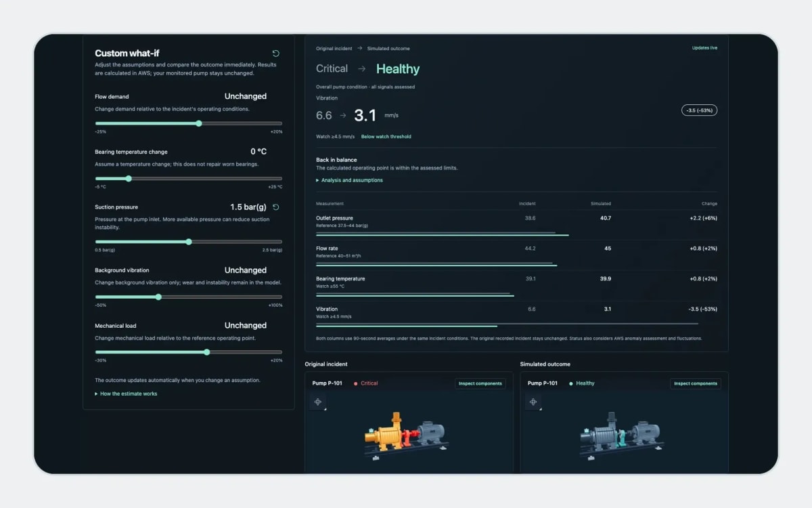The width and height of the screenshot is (812, 508).
Task: Click the Suction pressure '1.5 bar(g)' value
Action: 248,207
